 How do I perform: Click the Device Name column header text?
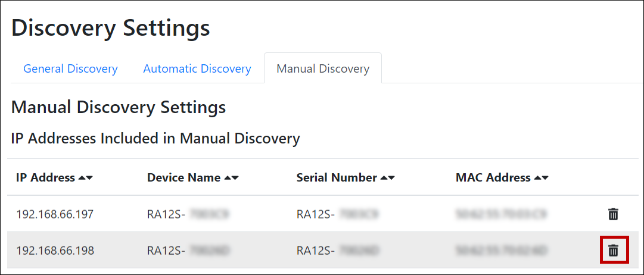pos(184,178)
